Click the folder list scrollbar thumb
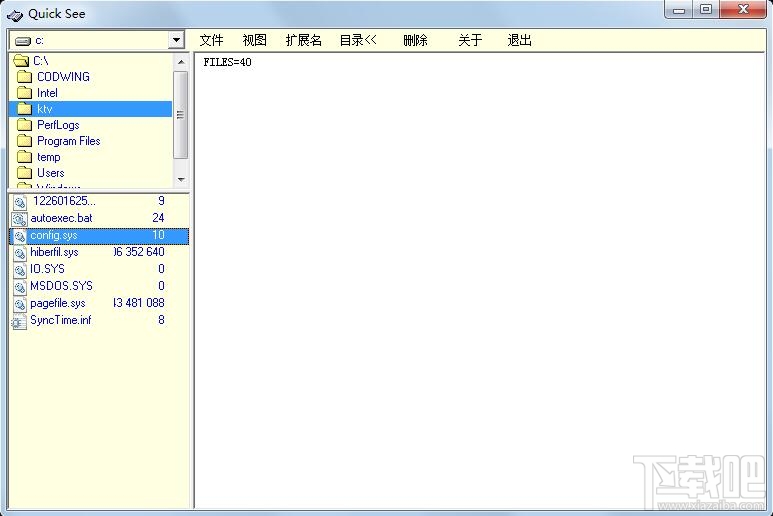This screenshot has width=773, height=516. click(181, 115)
